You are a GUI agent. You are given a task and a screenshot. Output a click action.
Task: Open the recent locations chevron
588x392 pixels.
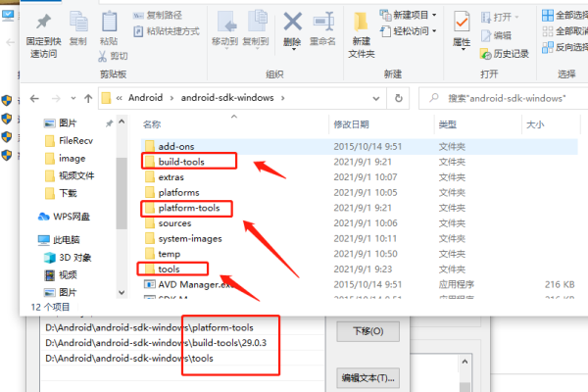tap(73, 99)
